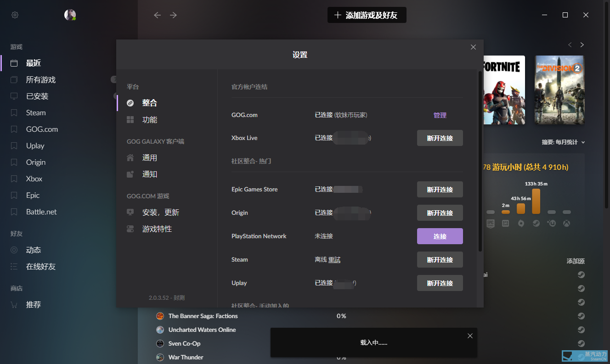
Task: Open the 摘要: 每月统计 dropdown
Action: (x=564, y=142)
